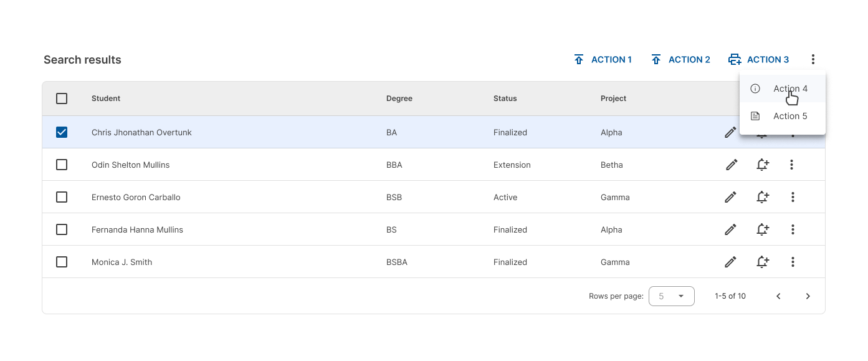
Task: Open the Rows per page dropdown
Action: 672,296
